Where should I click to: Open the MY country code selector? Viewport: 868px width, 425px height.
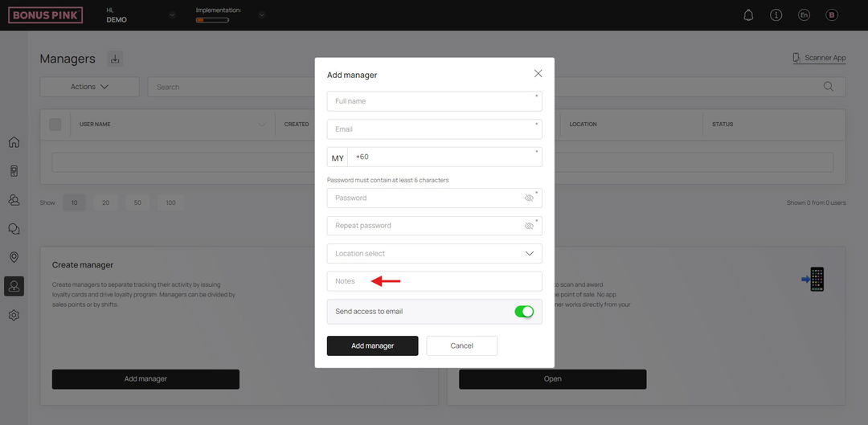[x=338, y=157]
